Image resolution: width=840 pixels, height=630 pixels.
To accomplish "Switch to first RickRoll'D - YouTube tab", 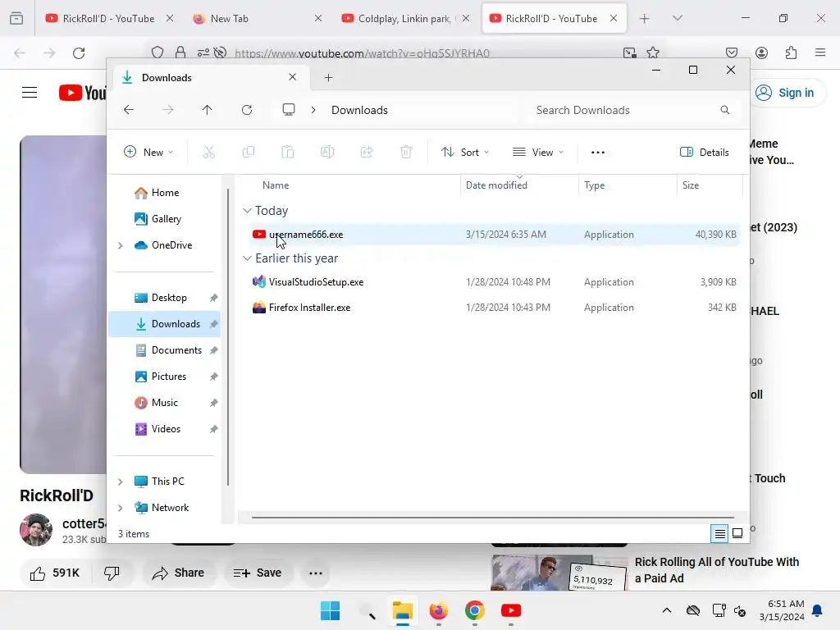I will coord(109,18).
